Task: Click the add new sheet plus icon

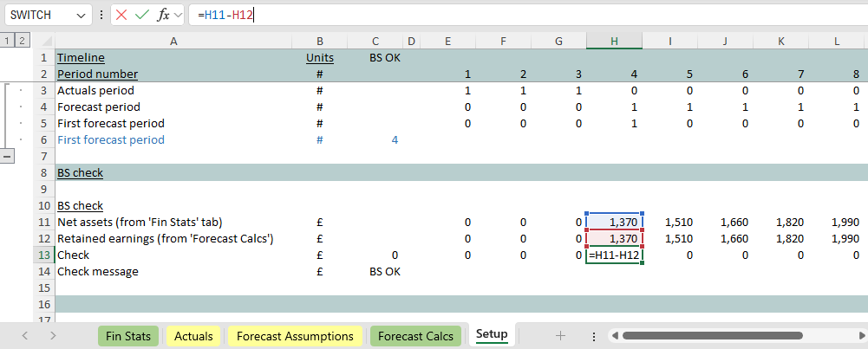Action: pyautogui.click(x=560, y=336)
